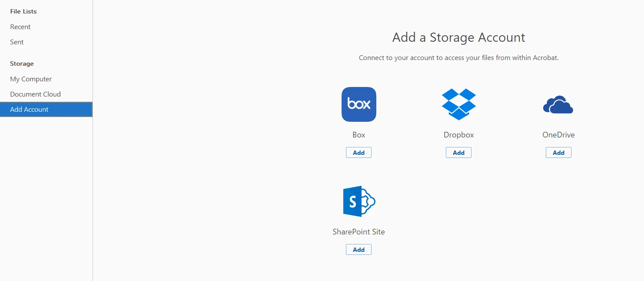Click the Box label text
644x281 pixels.
359,135
